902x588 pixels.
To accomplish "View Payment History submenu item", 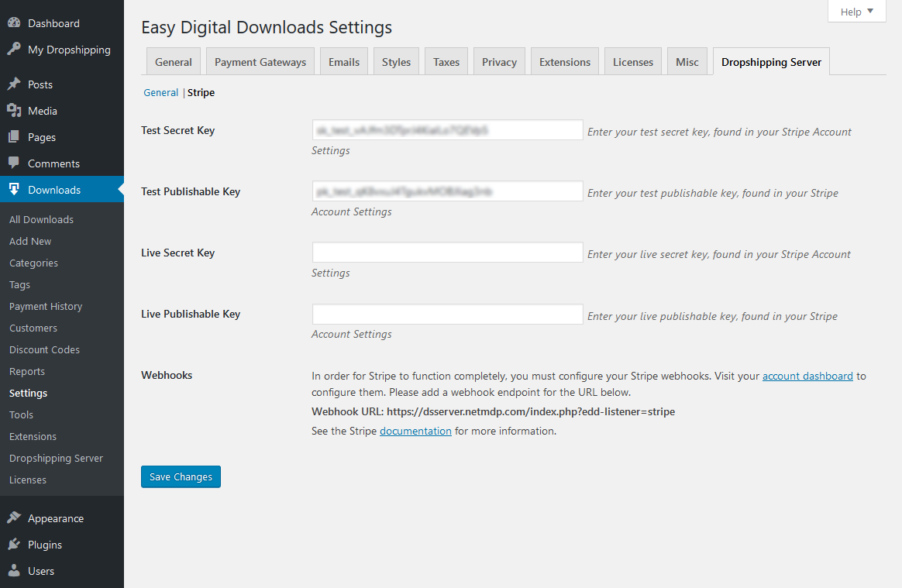I will tap(46, 306).
